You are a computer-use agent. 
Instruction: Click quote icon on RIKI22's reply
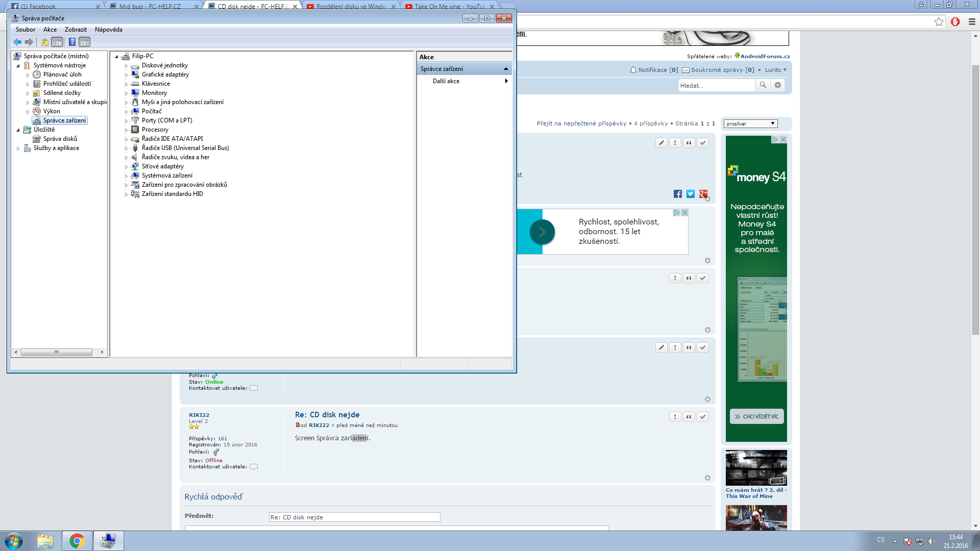coord(689,417)
